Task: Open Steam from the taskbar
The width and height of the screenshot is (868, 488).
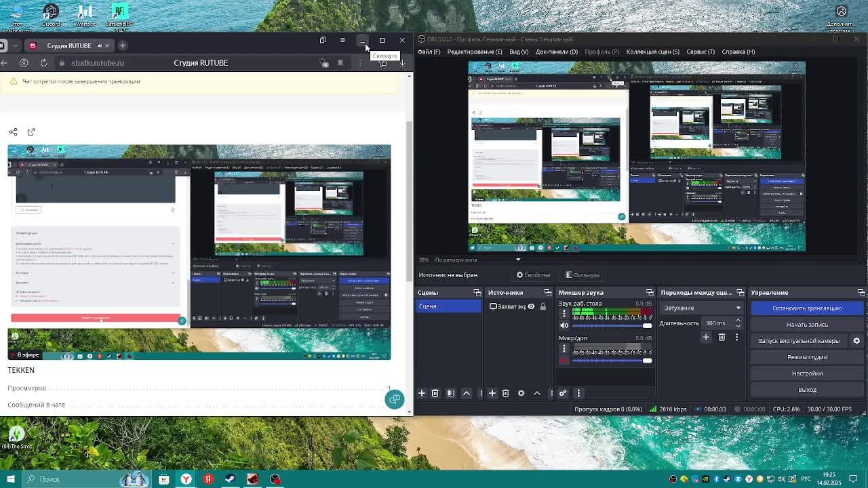Action: click(231, 479)
